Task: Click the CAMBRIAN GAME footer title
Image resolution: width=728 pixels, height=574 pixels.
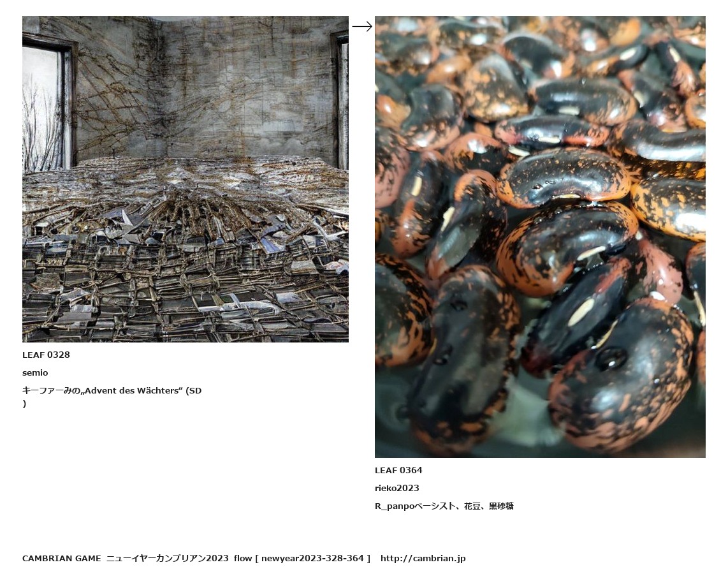Action: tap(61, 559)
